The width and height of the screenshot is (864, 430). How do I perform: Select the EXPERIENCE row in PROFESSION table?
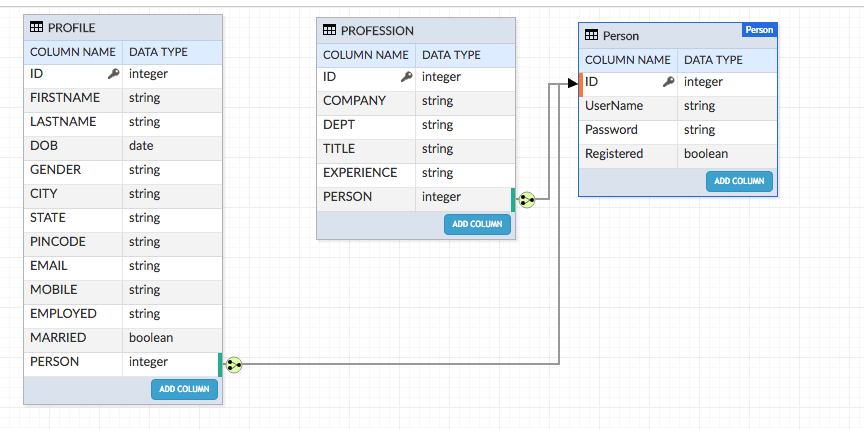pos(360,173)
